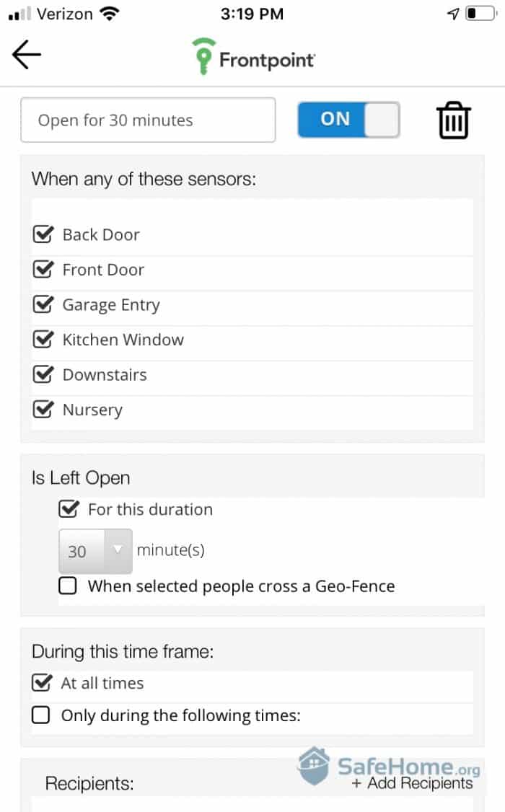The width and height of the screenshot is (505, 812).
Task: Check Only during the following times
Action: click(42, 715)
